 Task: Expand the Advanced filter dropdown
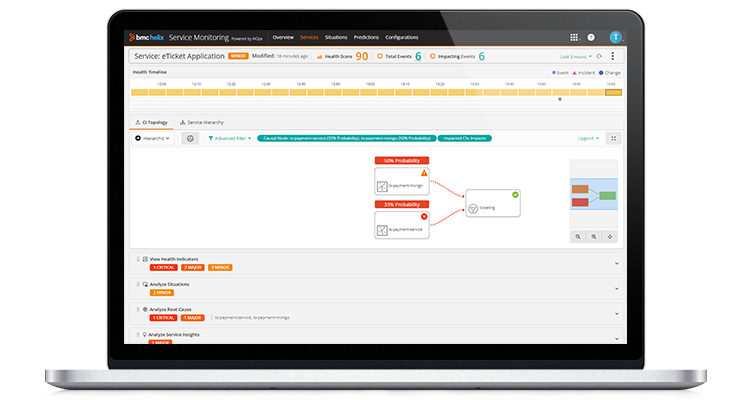229,138
